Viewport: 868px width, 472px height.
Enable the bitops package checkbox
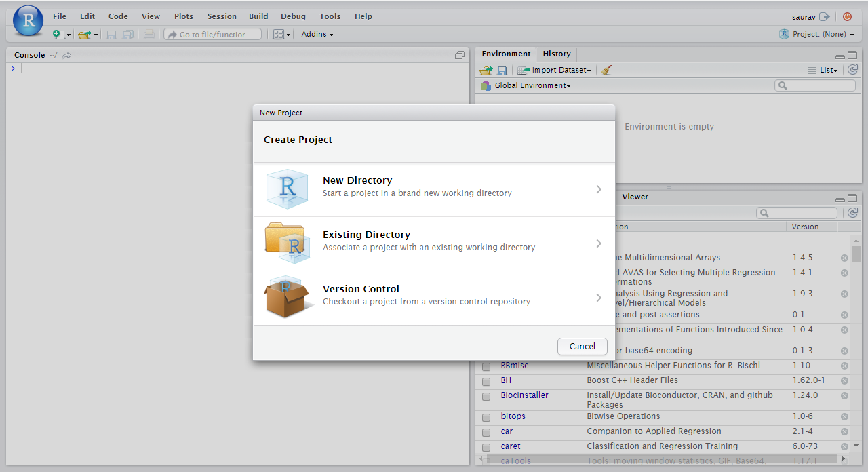(486, 417)
